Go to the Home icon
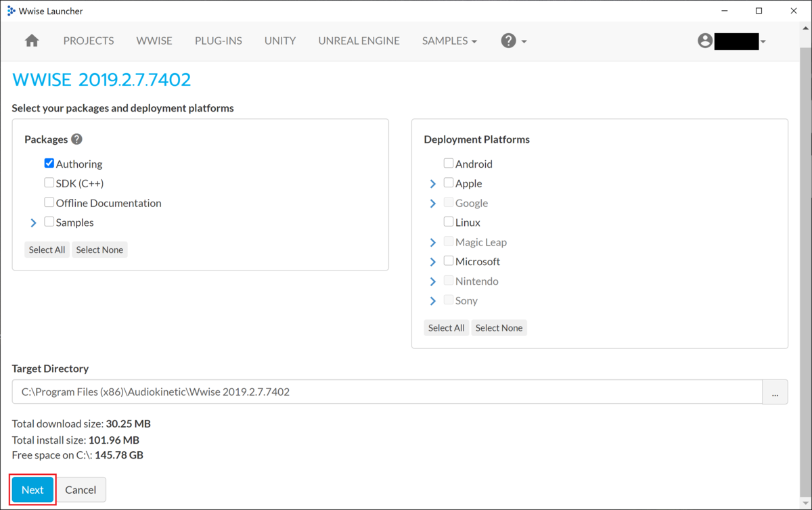 click(x=32, y=41)
